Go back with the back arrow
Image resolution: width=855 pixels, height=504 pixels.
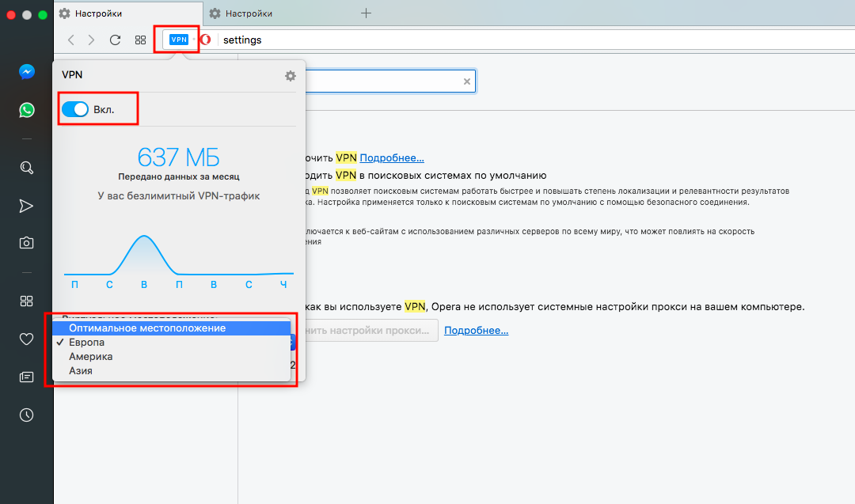point(71,40)
